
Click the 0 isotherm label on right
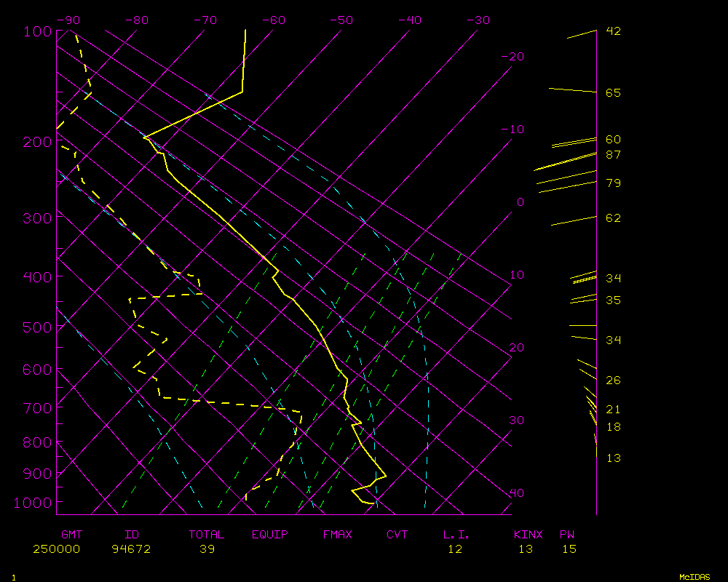[520, 202]
